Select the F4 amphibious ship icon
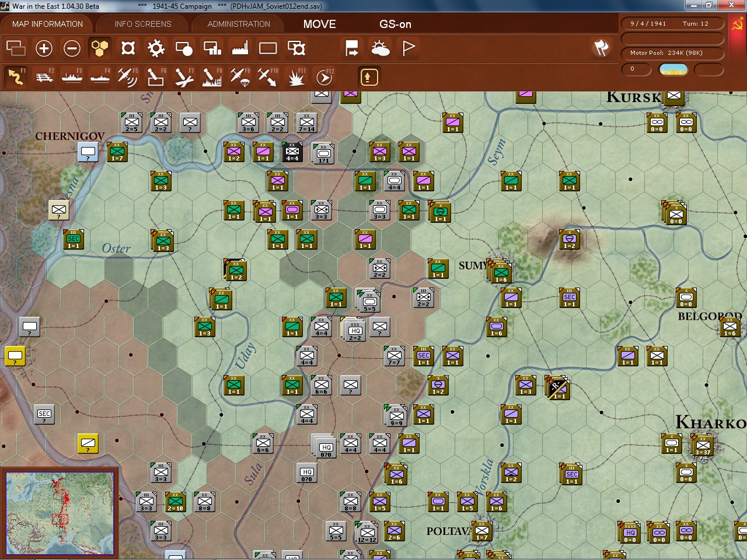747x560 pixels. 100,77
